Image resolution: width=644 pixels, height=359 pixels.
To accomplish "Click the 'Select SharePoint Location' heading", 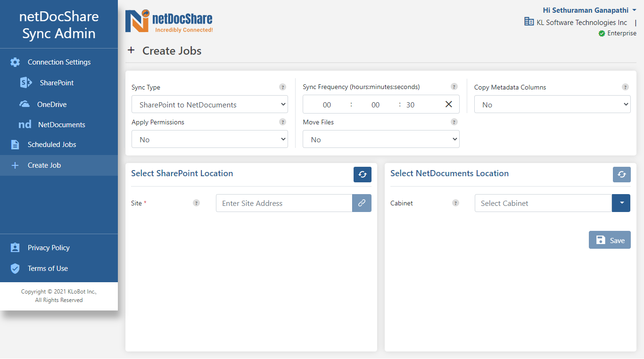I will [182, 173].
